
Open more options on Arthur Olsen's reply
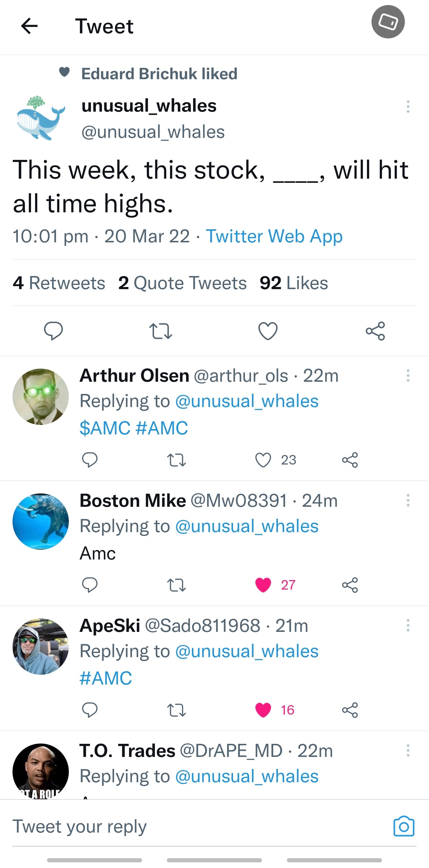408,375
